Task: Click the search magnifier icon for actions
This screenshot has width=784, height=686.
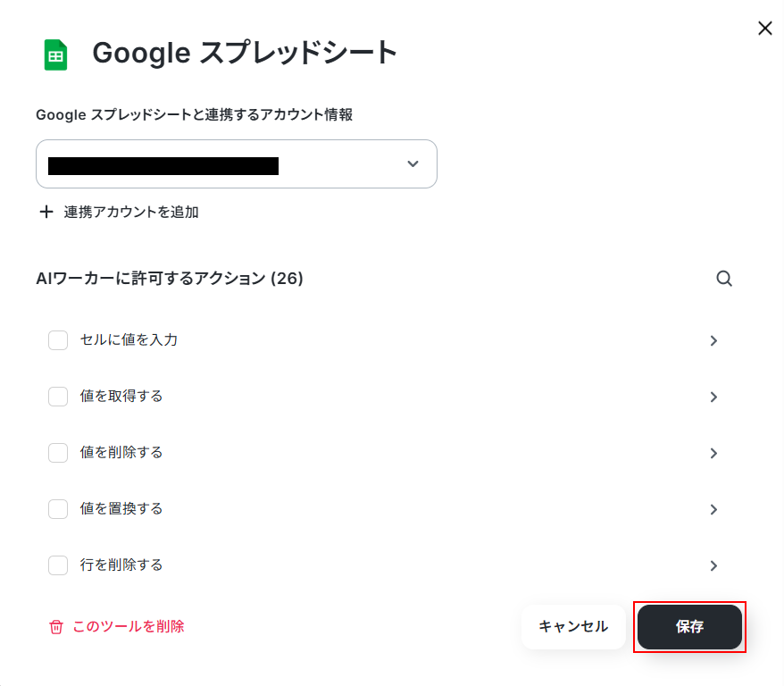Action: tap(724, 279)
